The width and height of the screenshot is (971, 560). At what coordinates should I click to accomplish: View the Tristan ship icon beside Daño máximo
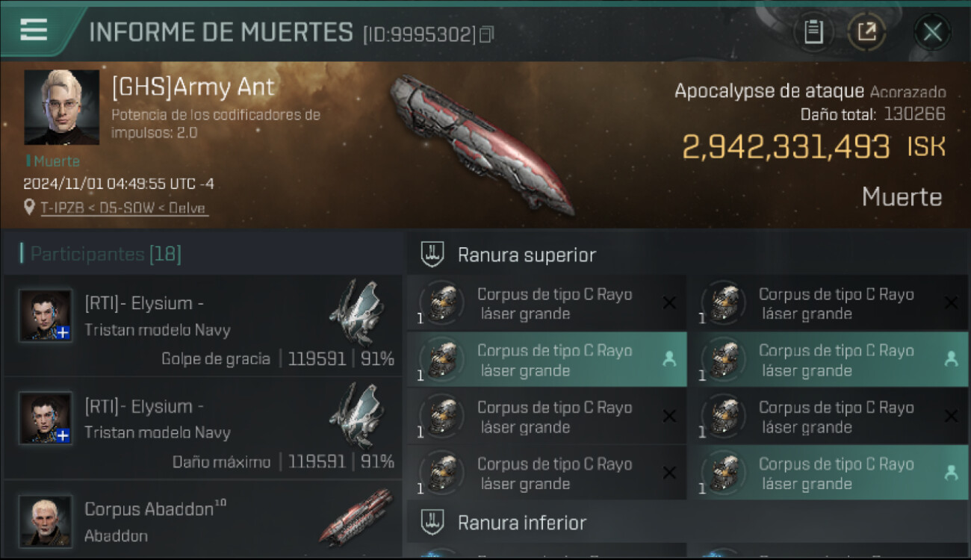357,415
